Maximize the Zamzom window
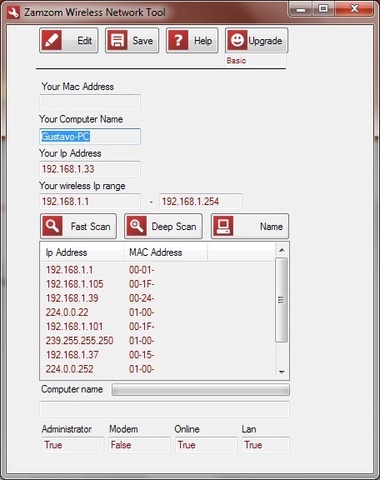 coord(323,9)
